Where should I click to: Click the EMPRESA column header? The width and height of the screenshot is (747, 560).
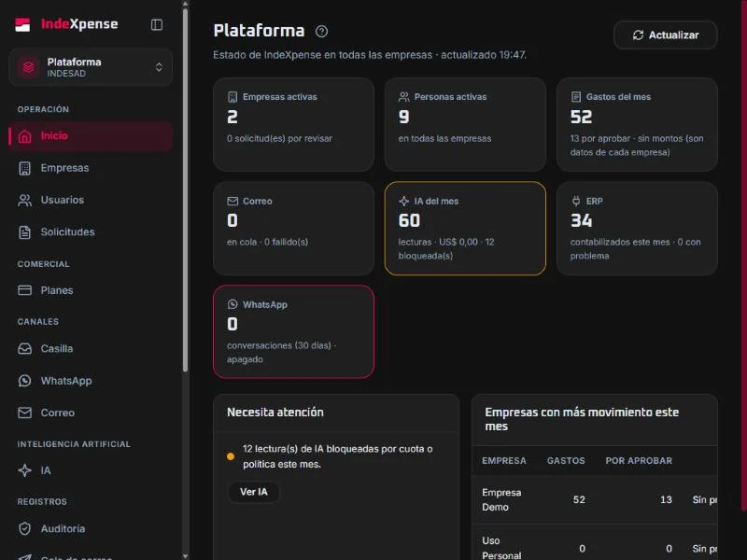tap(504, 461)
